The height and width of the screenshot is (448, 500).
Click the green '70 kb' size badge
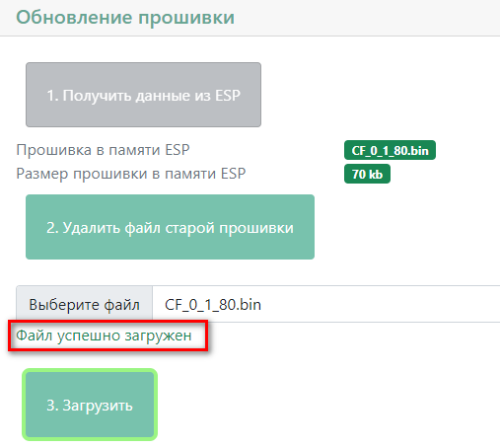pos(367,174)
